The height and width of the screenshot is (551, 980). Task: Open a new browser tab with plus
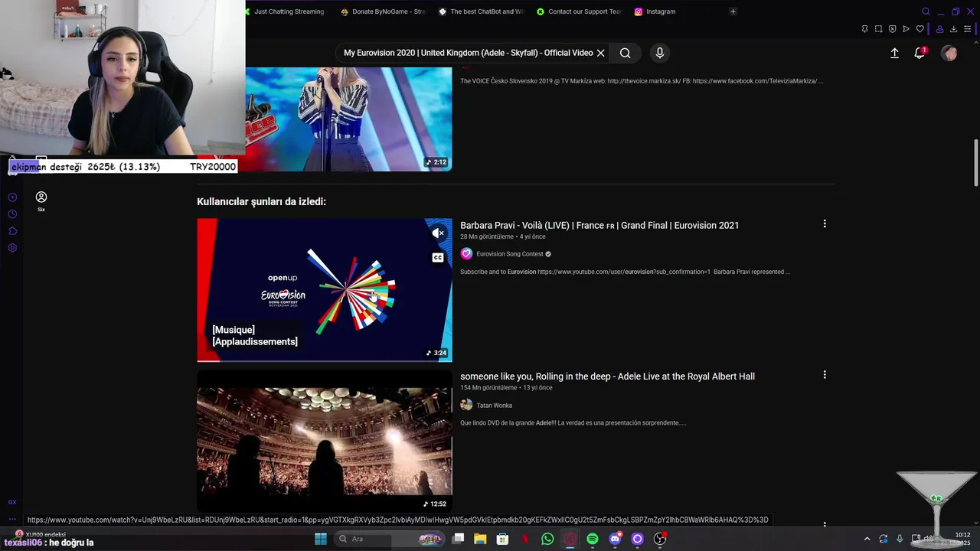[x=733, y=11]
